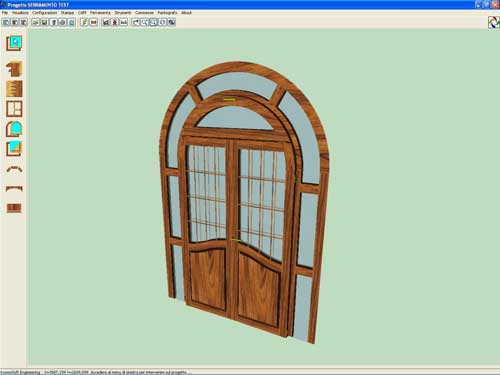This screenshot has width=500, height=375.
Task: Select the four-pane window frame icon
Action: click(x=14, y=109)
